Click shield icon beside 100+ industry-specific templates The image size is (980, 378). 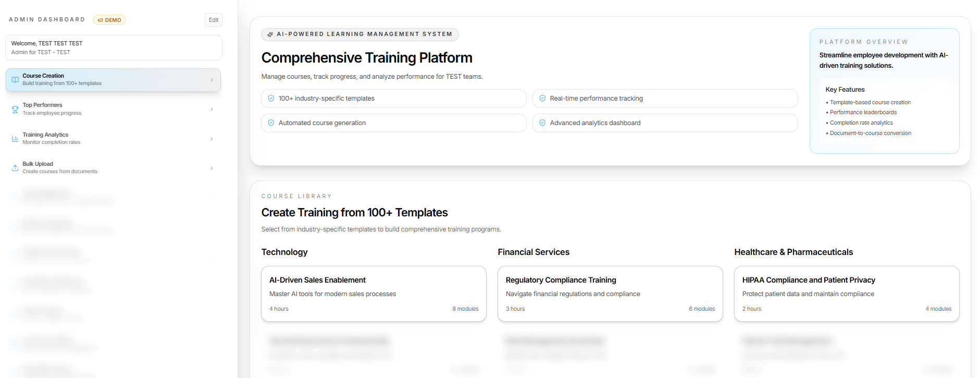point(271,99)
